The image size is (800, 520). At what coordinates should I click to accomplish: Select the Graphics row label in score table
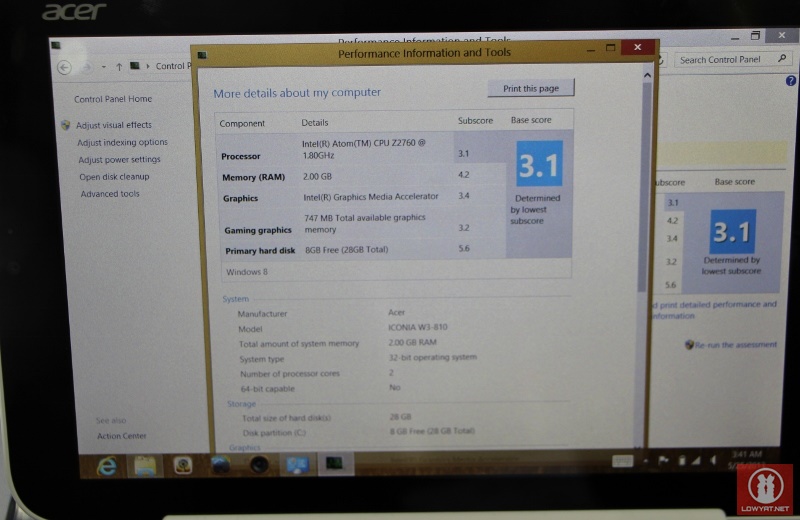tap(240, 199)
